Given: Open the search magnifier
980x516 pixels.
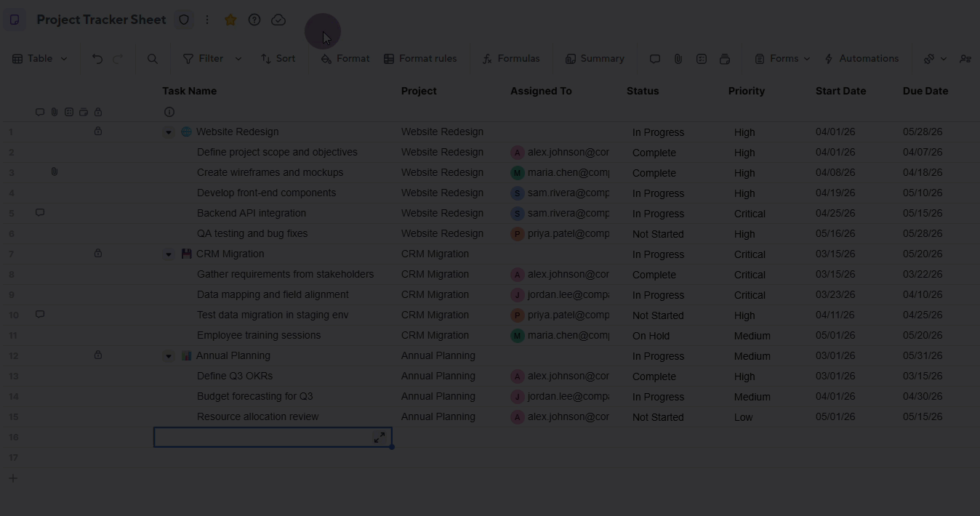Looking at the screenshot, I should [x=153, y=59].
